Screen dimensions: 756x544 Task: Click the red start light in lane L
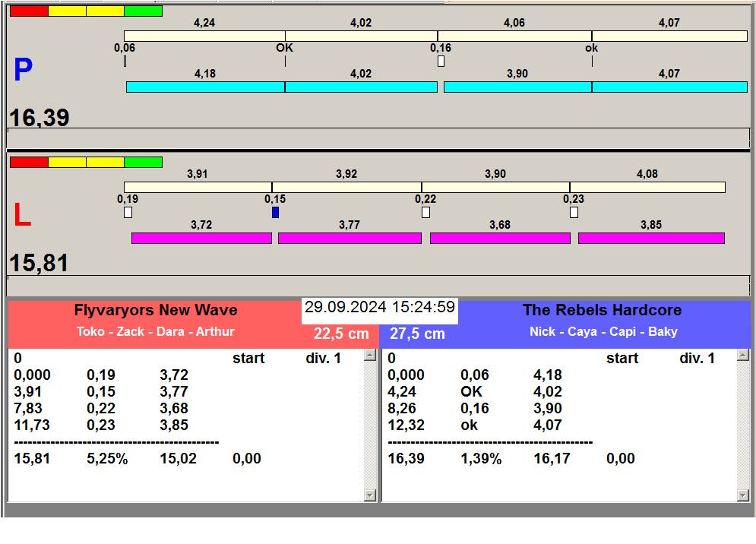coord(29,162)
